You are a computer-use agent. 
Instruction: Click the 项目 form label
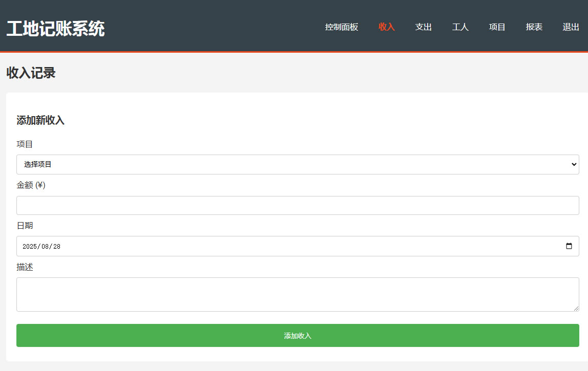point(25,144)
